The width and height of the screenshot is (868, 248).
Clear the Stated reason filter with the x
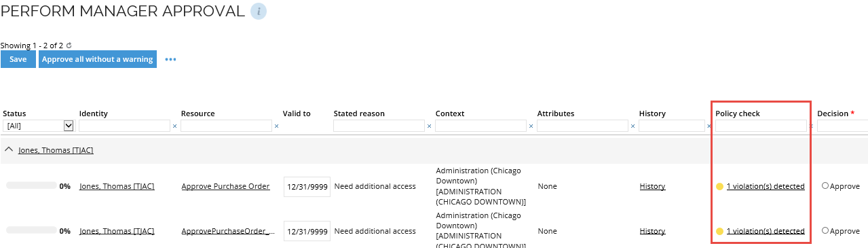click(429, 126)
